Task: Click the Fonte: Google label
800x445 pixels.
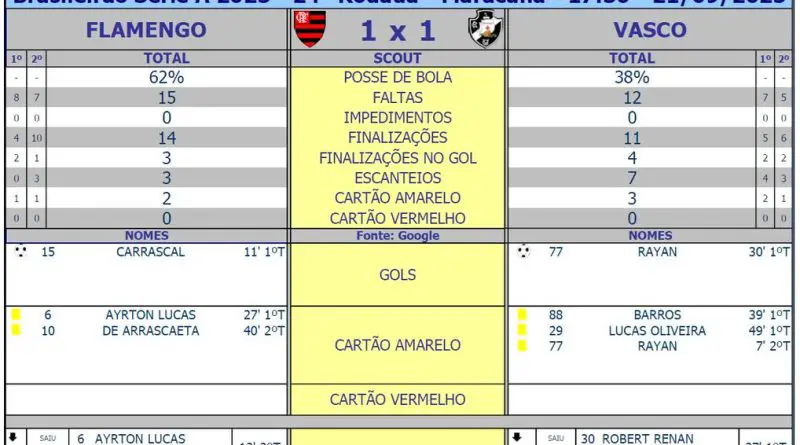Action: (x=397, y=235)
